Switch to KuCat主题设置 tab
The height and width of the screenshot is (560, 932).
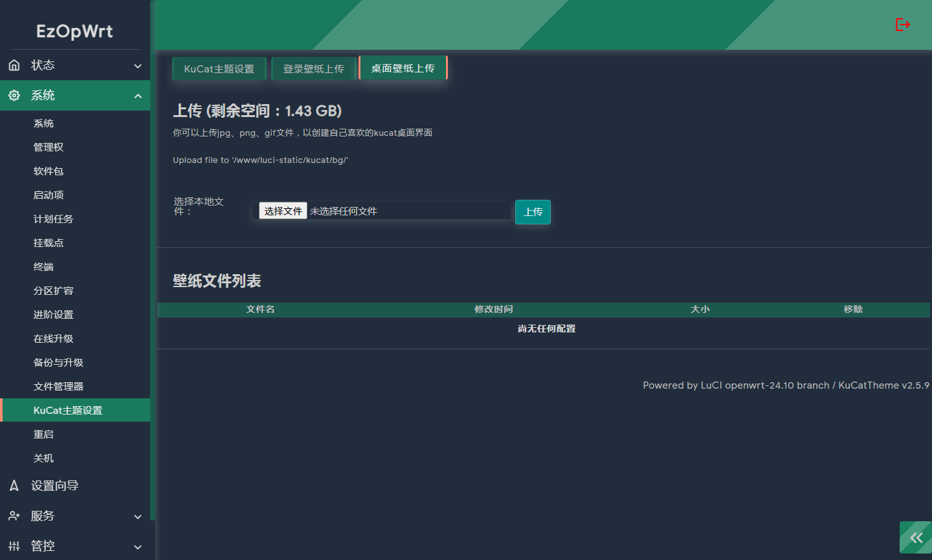coord(219,69)
